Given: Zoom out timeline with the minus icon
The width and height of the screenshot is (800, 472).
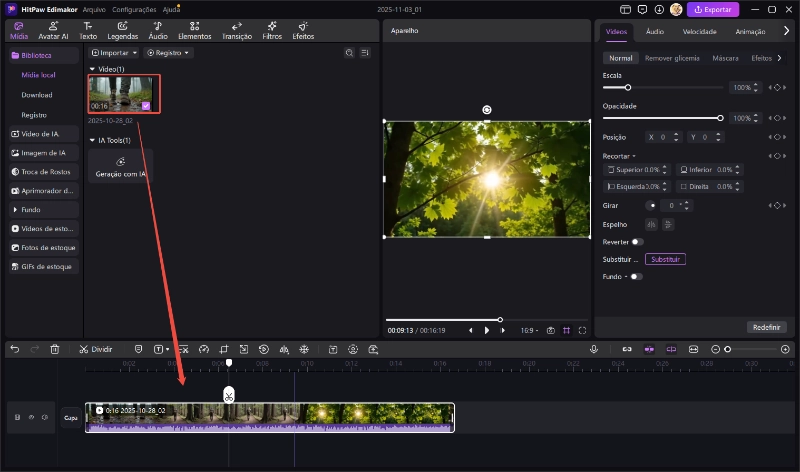Looking at the screenshot, I should [715, 350].
